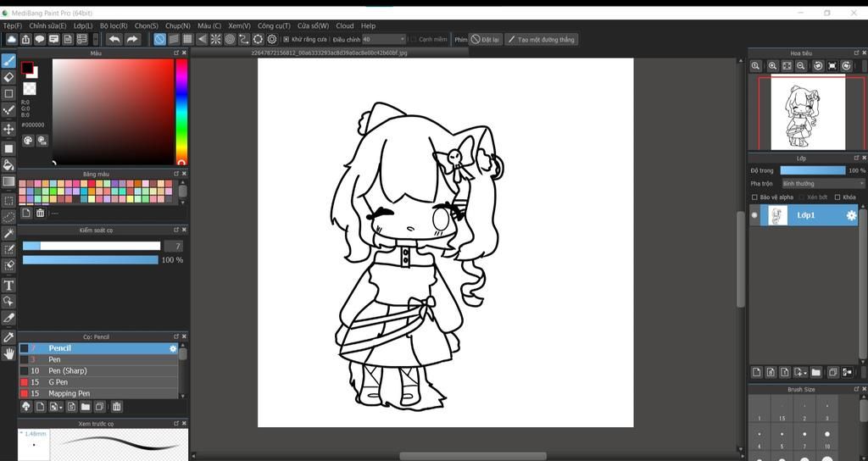
Task: Click the Redo arrow in toolbar
Action: tap(131, 39)
